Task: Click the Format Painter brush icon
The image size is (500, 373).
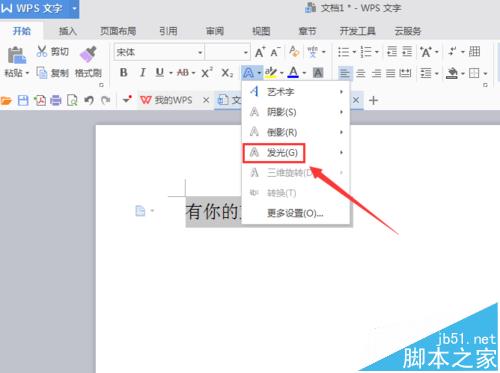Action: click(x=88, y=54)
